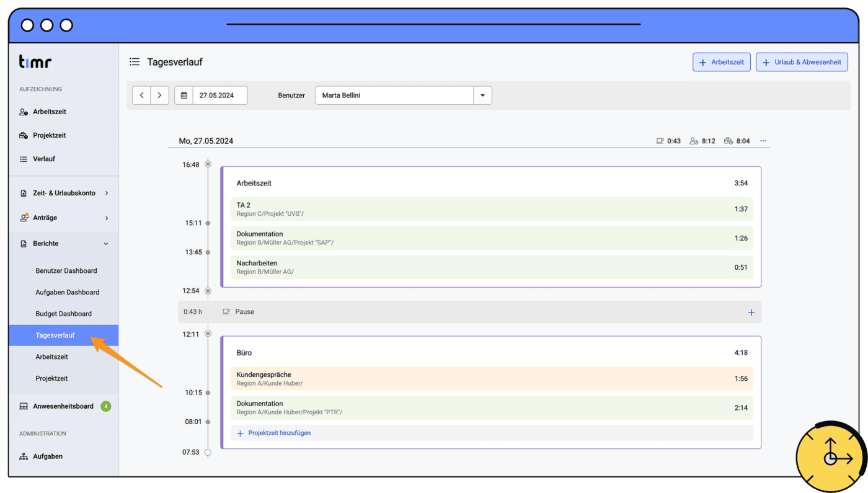The width and height of the screenshot is (868, 493).
Task: Click the plus icon on the Pause row
Action: (x=751, y=312)
